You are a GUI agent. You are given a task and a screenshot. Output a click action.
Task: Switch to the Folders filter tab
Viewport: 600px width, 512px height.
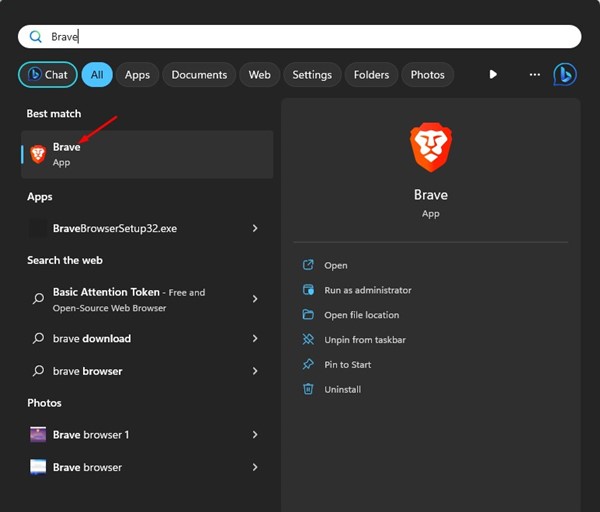pyautogui.click(x=371, y=75)
